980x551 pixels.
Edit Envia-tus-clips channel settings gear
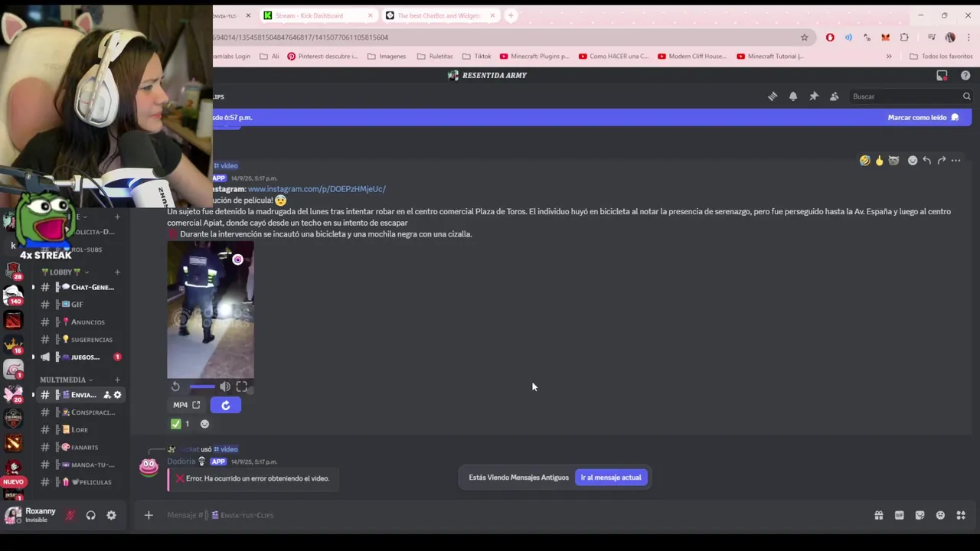coord(117,395)
